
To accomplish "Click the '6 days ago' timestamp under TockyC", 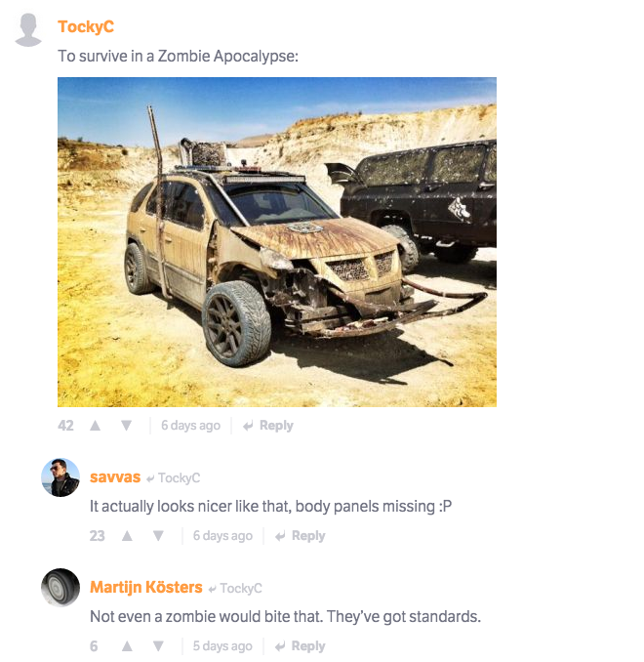I will tap(190, 425).
